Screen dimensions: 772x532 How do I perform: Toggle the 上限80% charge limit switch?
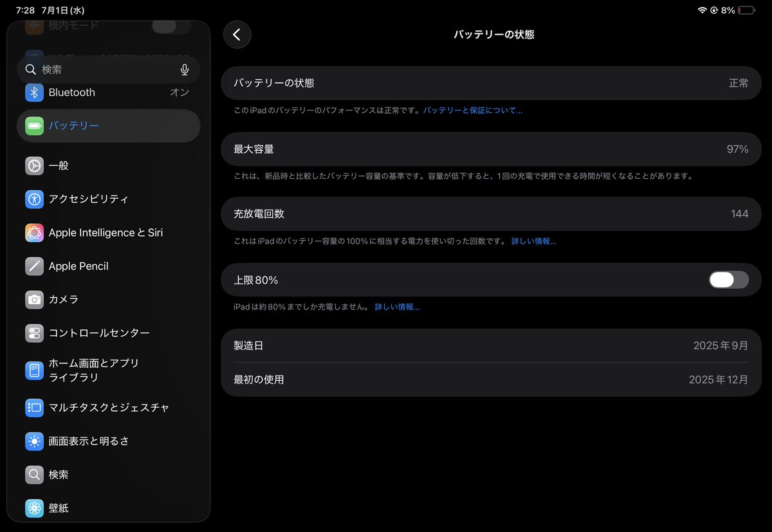coord(729,280)
